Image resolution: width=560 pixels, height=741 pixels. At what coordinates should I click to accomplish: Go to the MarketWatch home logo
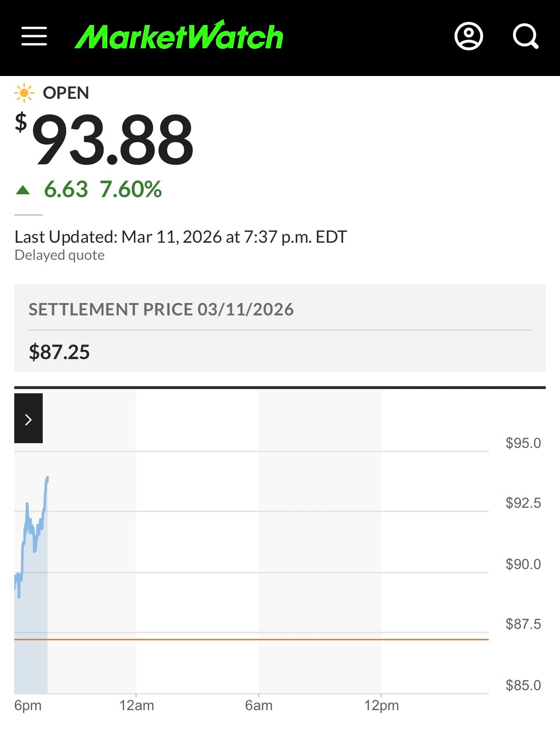point(179,36)
